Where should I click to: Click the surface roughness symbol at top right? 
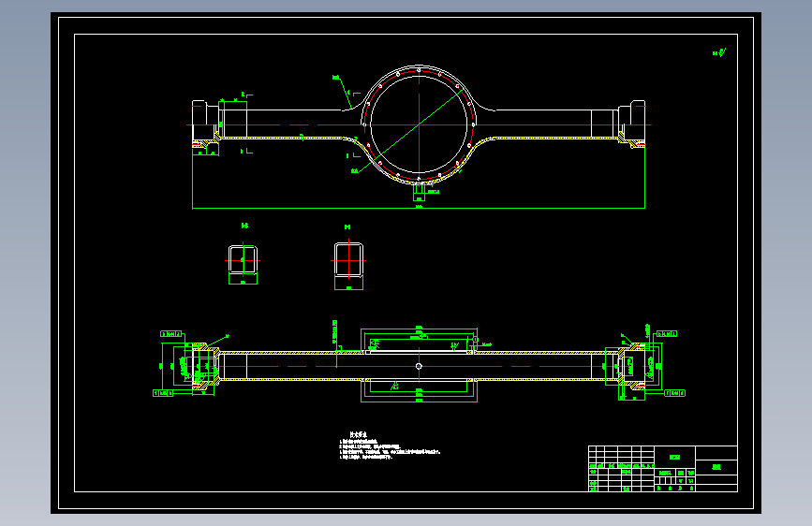coord(719,52)
